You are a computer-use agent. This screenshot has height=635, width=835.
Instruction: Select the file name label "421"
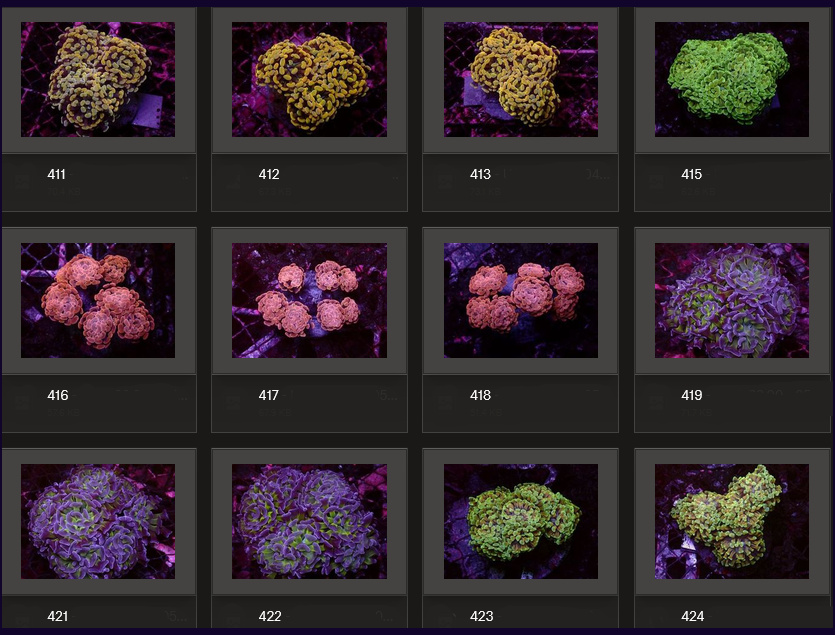[58, 616]
